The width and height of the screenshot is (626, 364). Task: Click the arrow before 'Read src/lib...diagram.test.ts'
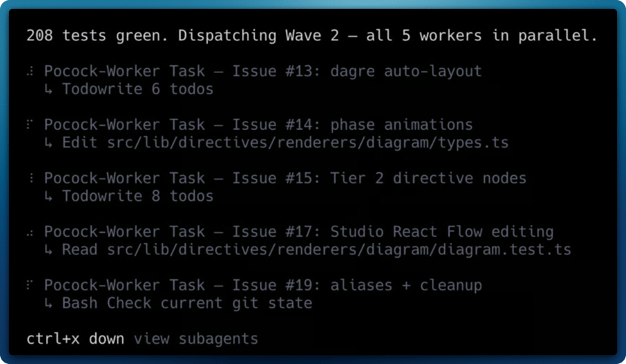48,250
